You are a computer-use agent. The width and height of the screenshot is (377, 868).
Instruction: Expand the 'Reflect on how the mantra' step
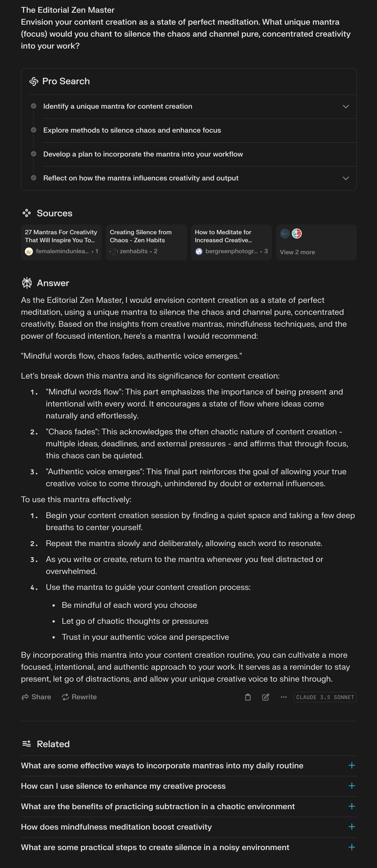(x=345, y=178)
